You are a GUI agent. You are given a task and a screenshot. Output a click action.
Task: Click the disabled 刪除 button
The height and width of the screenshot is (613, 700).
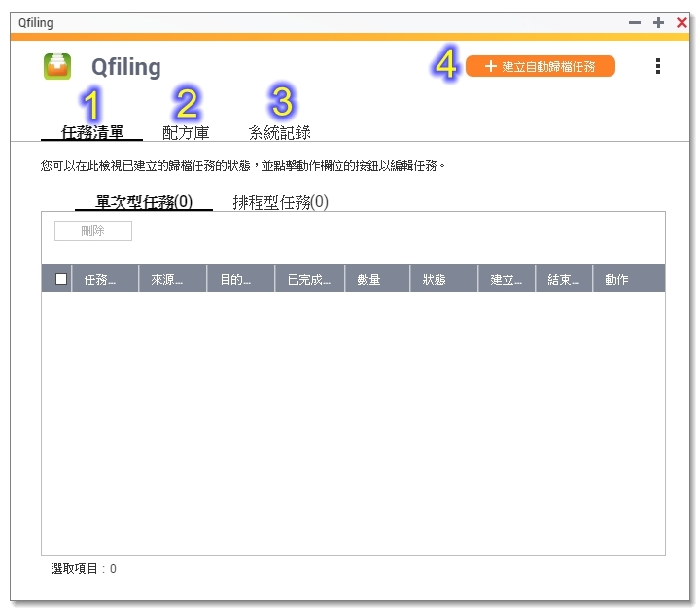[x=93, y=231]
